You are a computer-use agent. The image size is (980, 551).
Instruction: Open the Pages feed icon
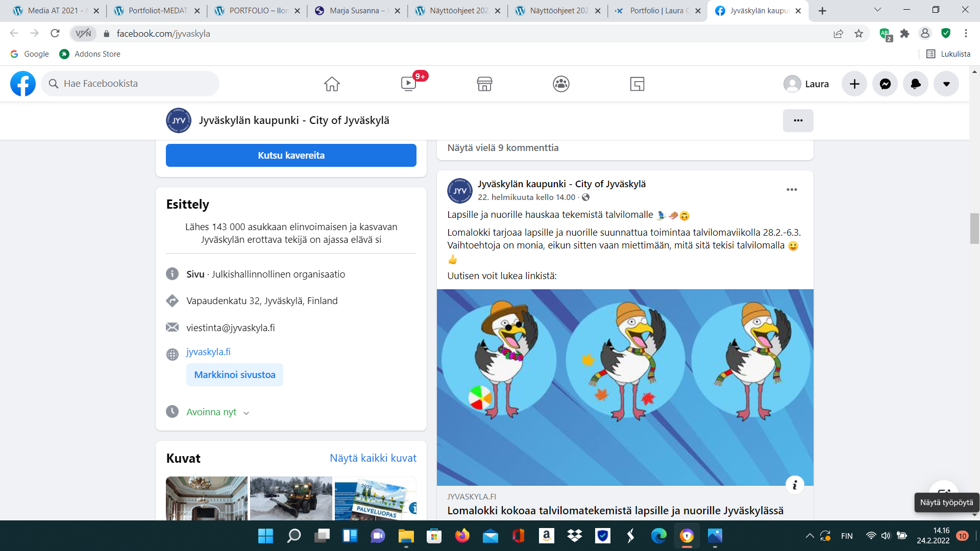(x=637, y=84)
